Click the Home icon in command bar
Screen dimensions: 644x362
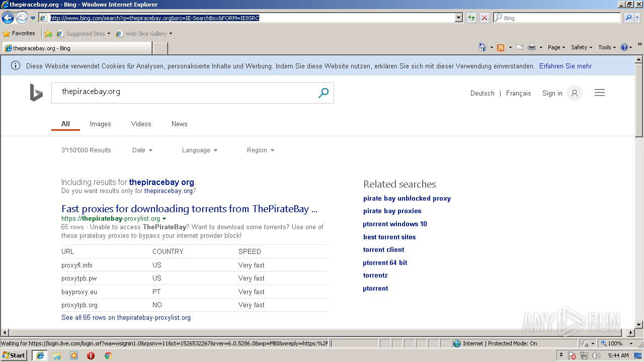coord(482,47)
